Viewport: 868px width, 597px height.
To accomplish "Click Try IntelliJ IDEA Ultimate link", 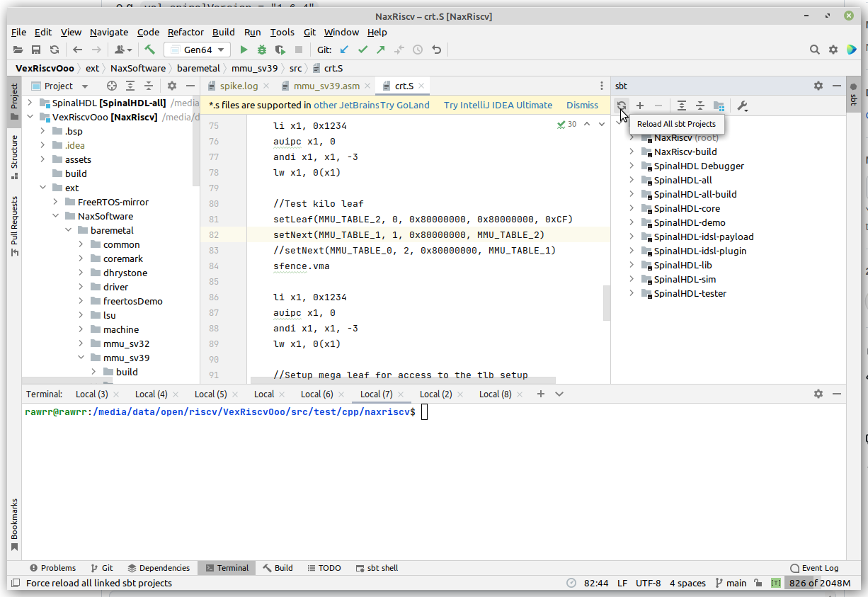I will tap(498, 105).
